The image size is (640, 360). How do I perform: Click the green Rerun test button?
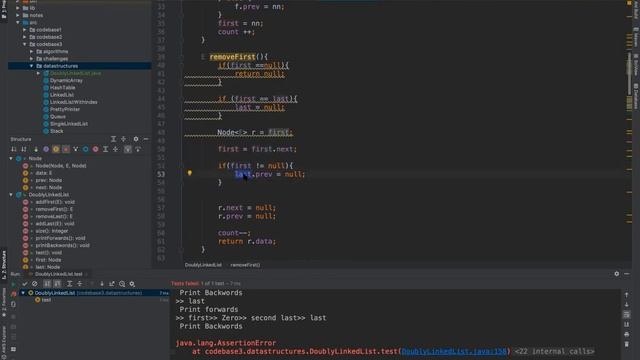[13, 284]
